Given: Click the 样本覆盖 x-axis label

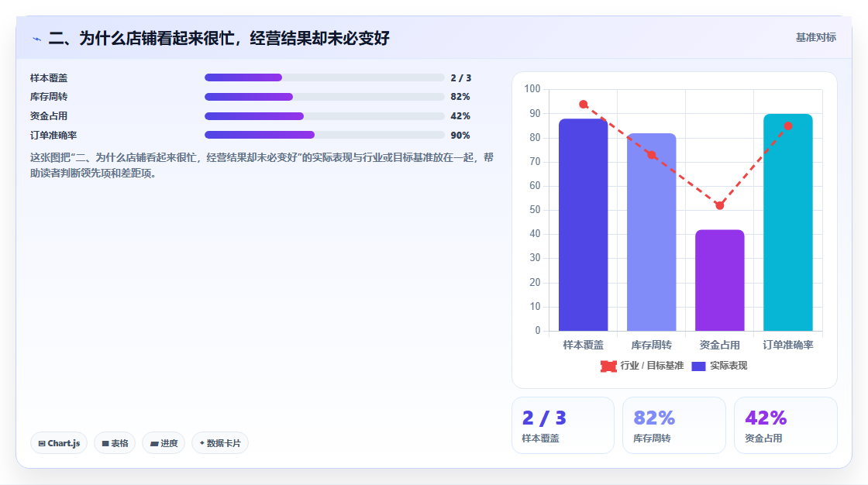Looking at the screenshot, I should coord(583,345).
